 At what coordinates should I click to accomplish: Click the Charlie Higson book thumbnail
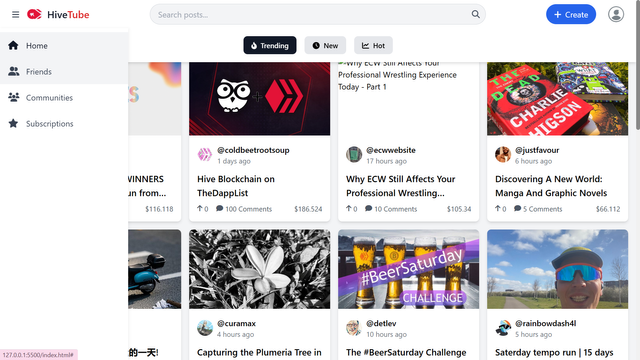click(558, 98)
